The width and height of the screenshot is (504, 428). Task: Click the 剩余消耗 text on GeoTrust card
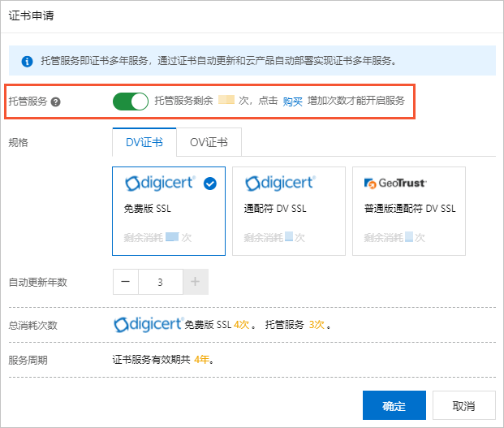pos(383,238)
